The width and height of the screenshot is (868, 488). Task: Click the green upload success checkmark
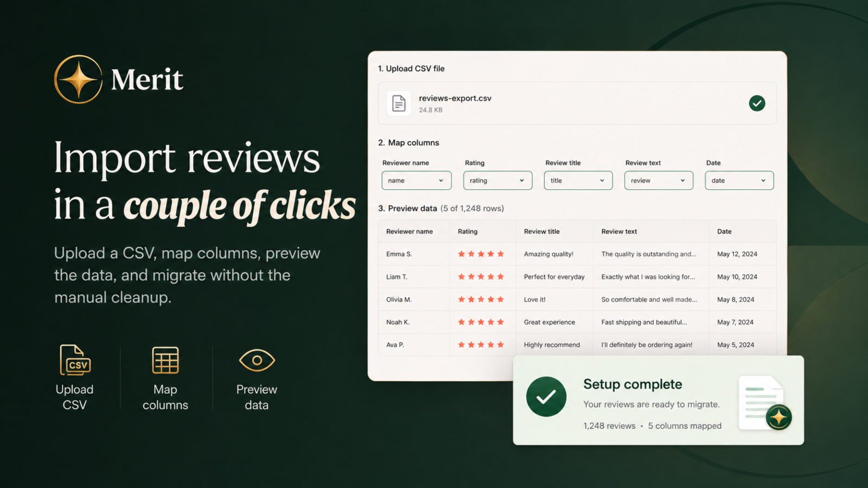coord(757,103)
